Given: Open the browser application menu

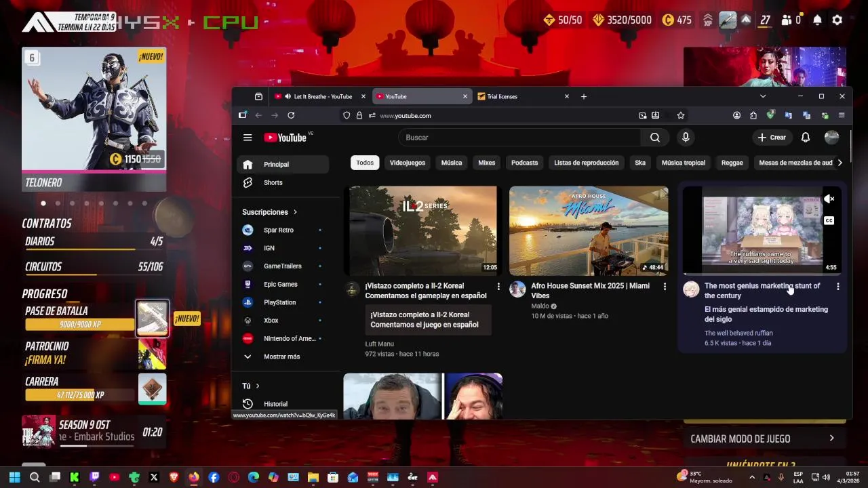Looking at the screenshot, I should point(842,115).
